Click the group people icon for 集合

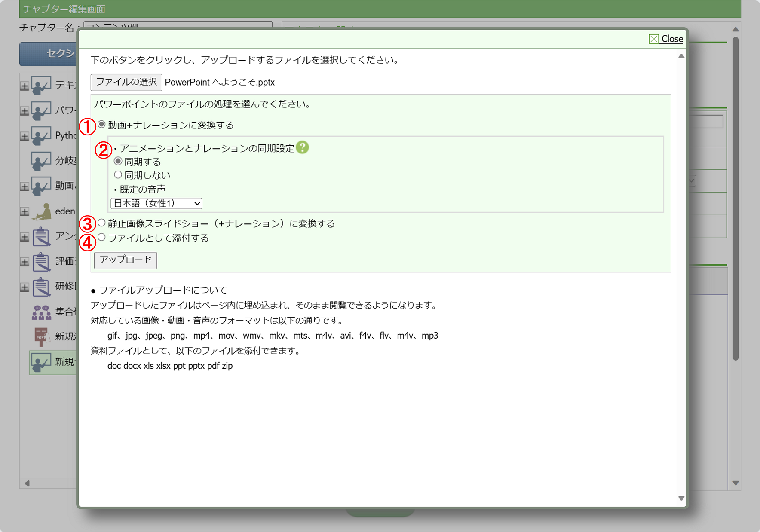41,312
